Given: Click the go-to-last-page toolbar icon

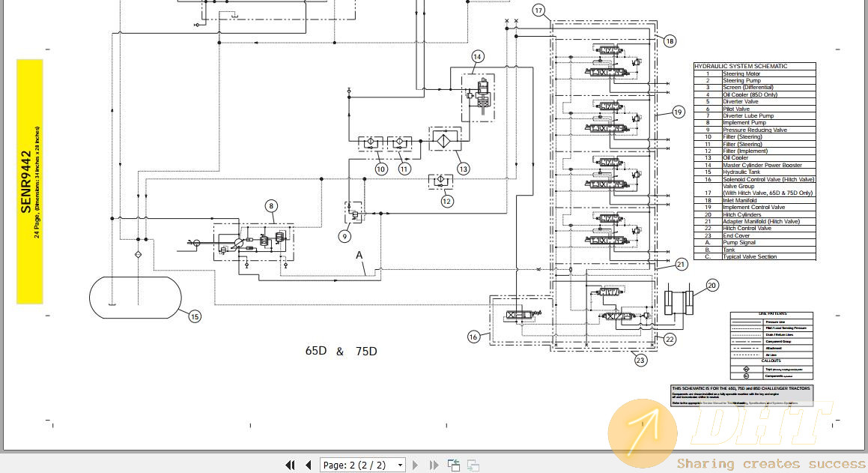Looking at the screenshot, I should [x=433, y=465].
